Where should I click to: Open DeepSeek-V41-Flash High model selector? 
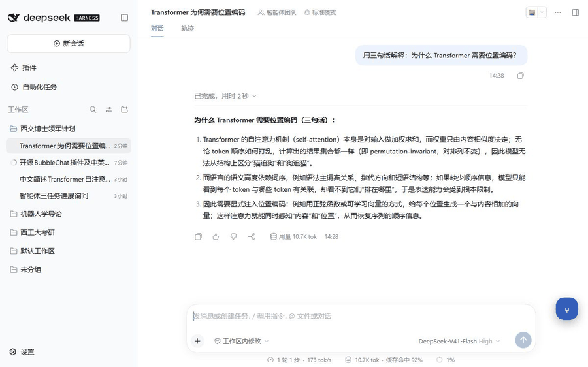tap(459, 341)
